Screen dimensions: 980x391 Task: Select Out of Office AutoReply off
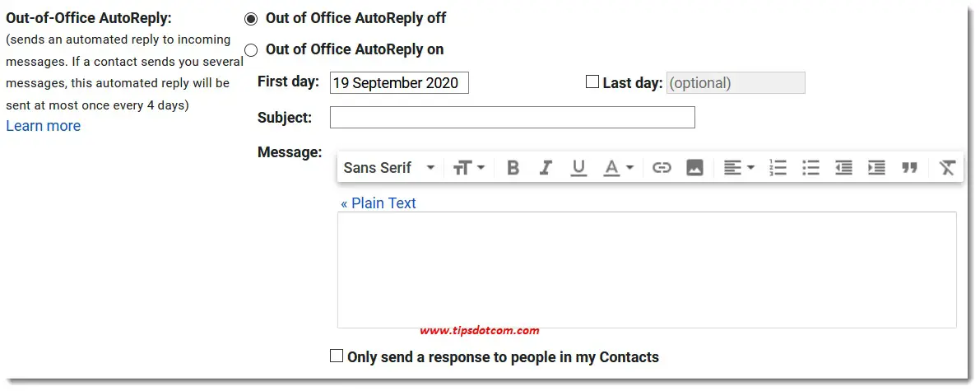click(251, 20)
